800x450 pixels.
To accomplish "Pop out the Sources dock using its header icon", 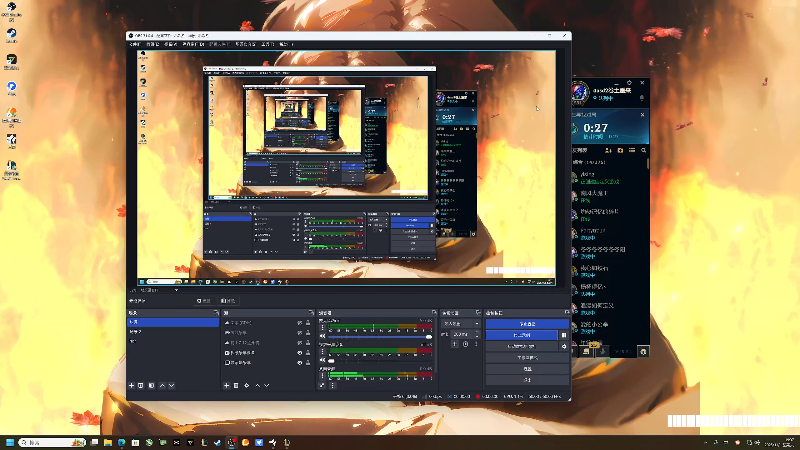I will (x=311, y=313).
